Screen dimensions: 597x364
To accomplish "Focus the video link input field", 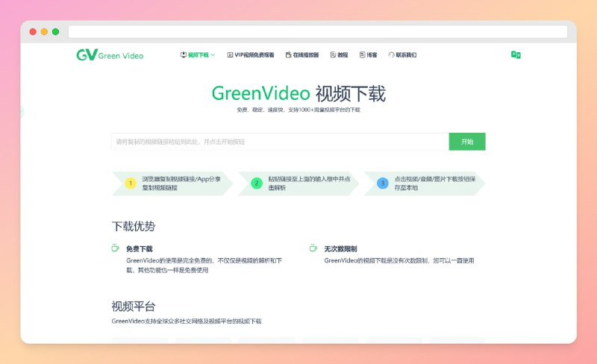I will (281, 142).
